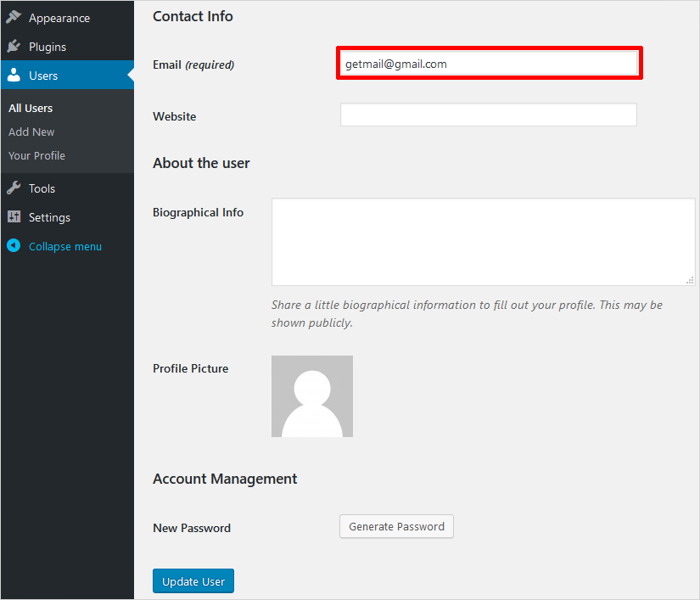Click the Plugins plug icon

click(14, 47)
